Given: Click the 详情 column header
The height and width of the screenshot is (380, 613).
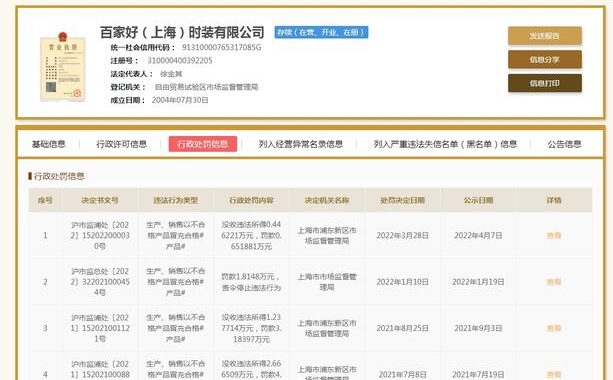Looking at the screenshot, I should (x=554, y=200).
